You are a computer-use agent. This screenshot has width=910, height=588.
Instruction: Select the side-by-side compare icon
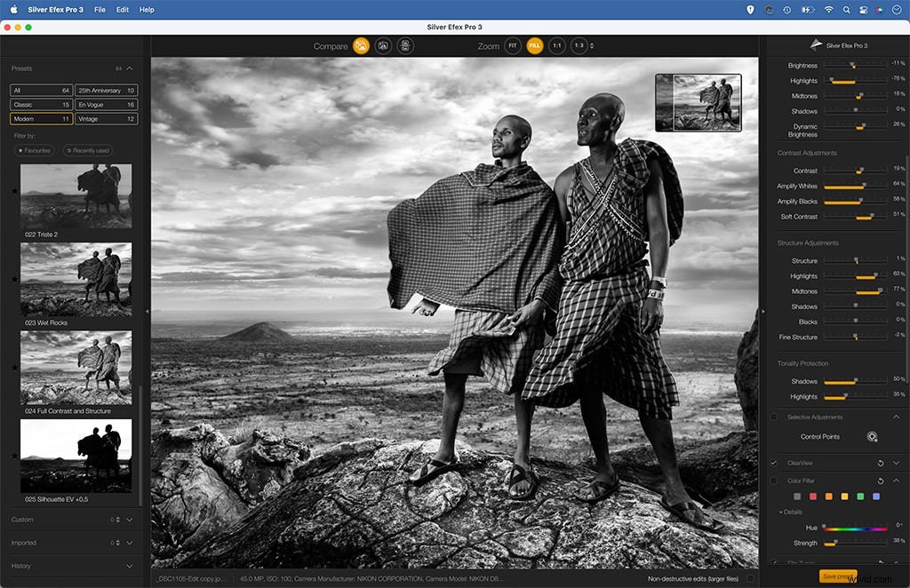click(383, 46)
